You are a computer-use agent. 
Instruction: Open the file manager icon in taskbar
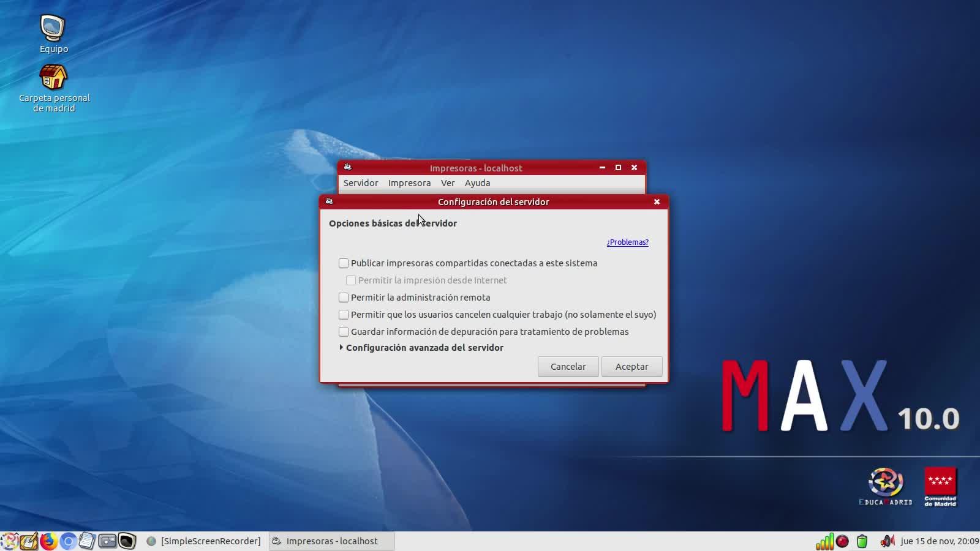107,541
